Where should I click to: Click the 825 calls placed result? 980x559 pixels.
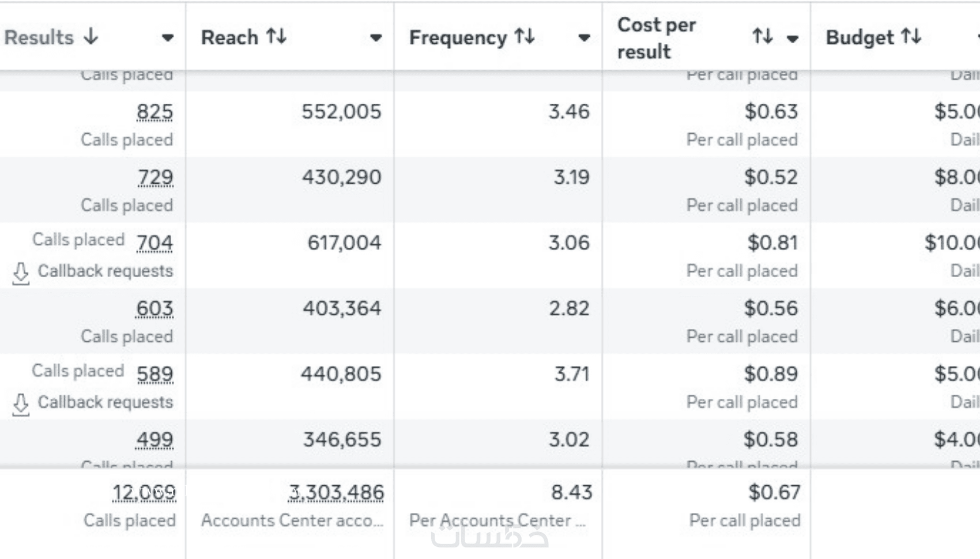pos(154,112)
